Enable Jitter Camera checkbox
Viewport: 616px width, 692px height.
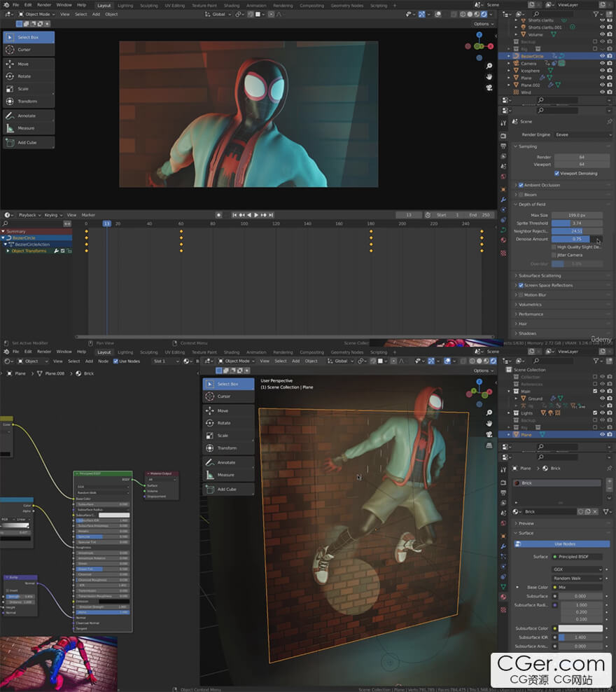pyautogui.click(x=554, y=255)
